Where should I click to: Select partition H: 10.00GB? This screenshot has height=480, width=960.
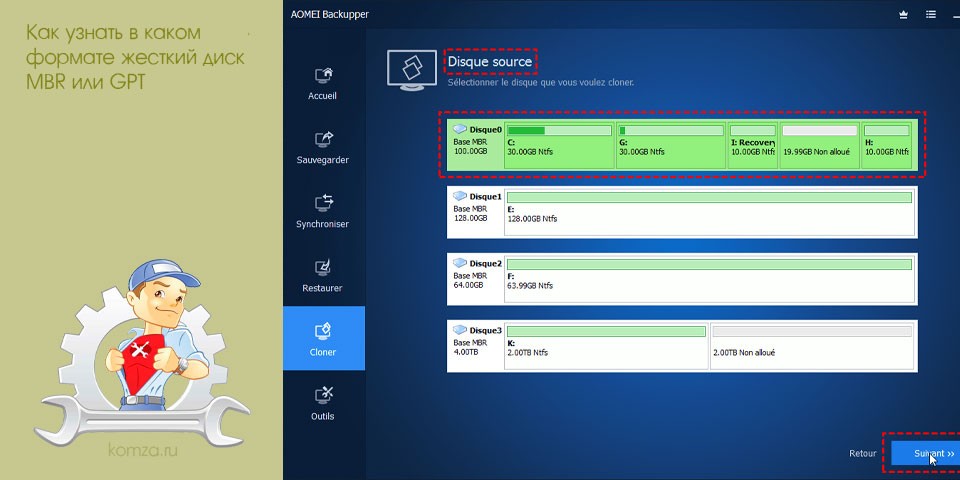point(887,145)
